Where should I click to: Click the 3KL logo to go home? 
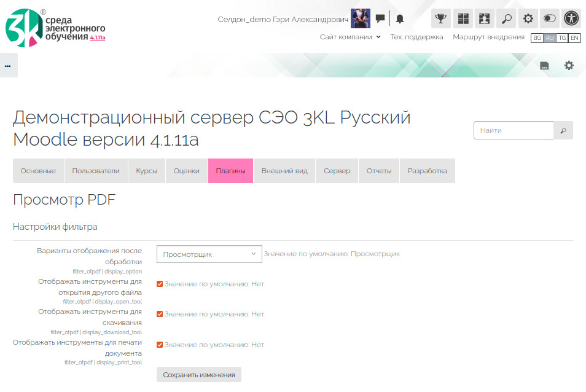pyautogui.click(x=55, y=28)
